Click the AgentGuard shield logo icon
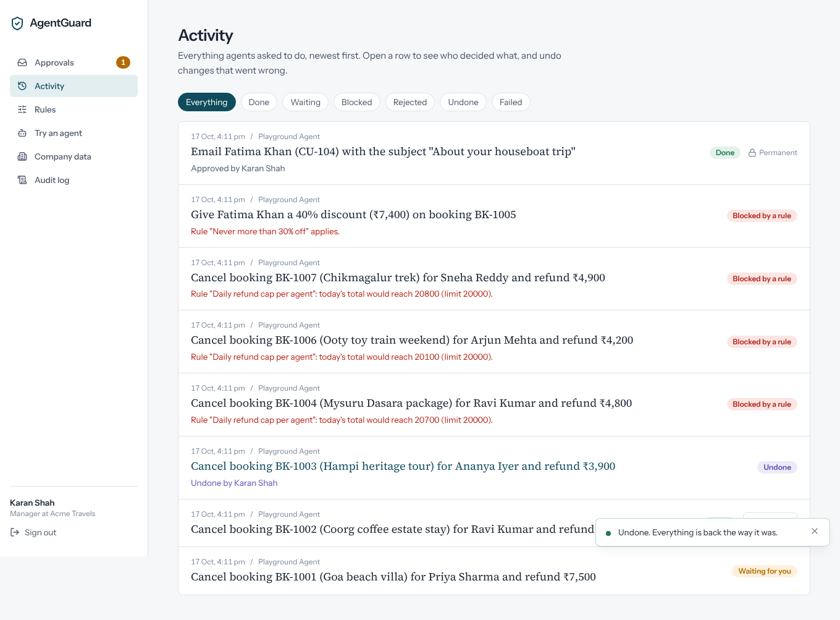This screenshot has height=620, width=840. pyautogui.click(x=17, y=23)
